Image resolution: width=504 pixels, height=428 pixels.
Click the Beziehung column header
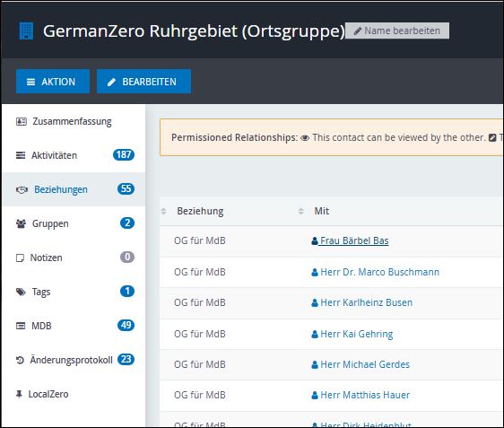click(200, 211)
